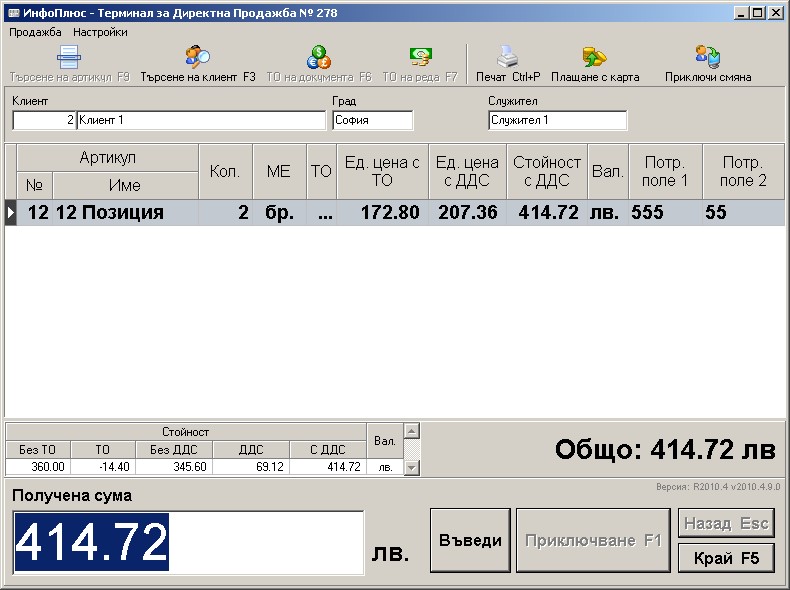Select ТО на реда F7 row discount icon
790x590 pixels.
pyautogui.click(x=420, y=57)
